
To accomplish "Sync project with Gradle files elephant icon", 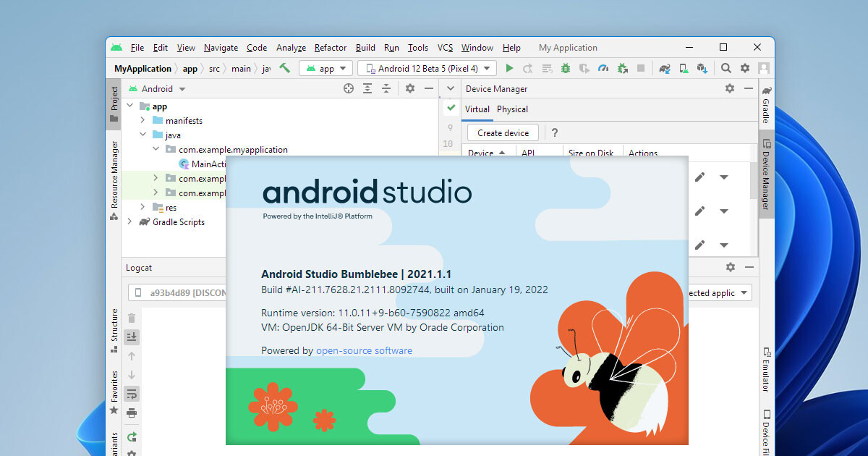I will click(x=665, y=69).
